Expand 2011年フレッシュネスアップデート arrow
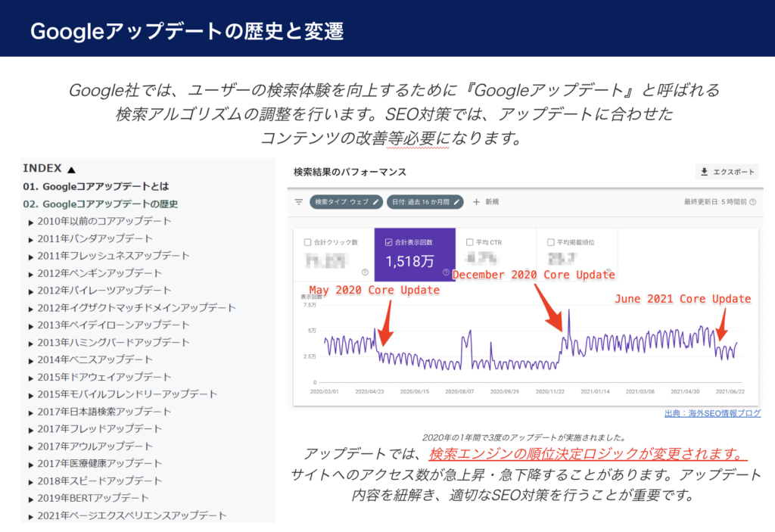 pos(30,257)
